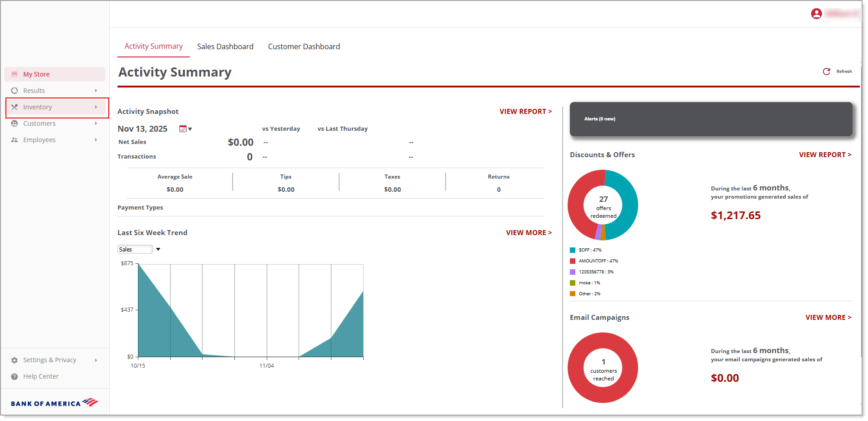Click the Help Center question mark icon
This screenshot has height=421, width=868.
(x=15, y=376)
